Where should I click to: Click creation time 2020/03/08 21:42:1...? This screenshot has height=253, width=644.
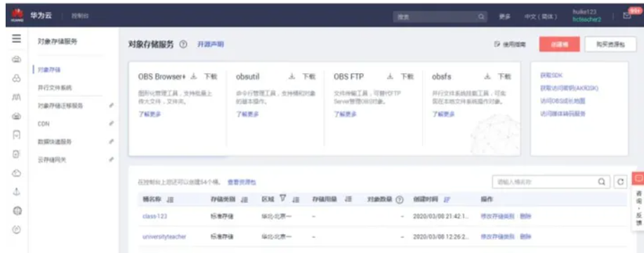(x=441, y=216)
